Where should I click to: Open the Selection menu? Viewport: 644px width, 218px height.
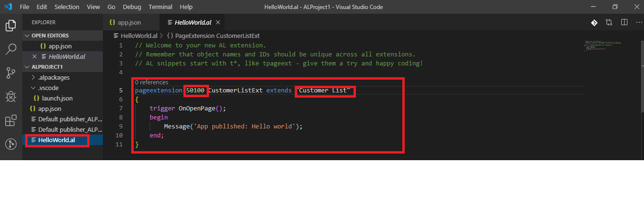click(x=67, y=7)
